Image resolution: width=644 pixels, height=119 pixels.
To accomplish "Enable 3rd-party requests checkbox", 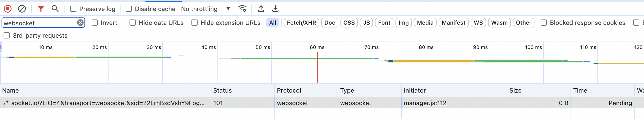I will (x=7, y=36).
